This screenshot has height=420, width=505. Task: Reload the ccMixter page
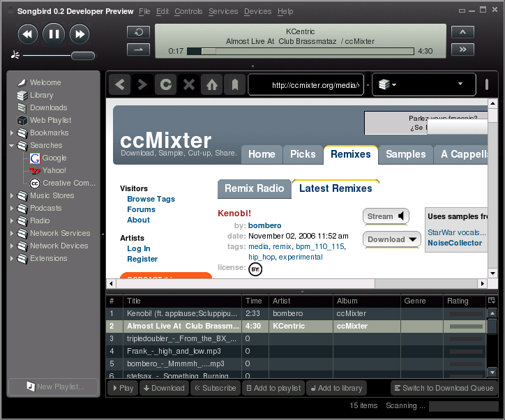(x=166, y=84)
